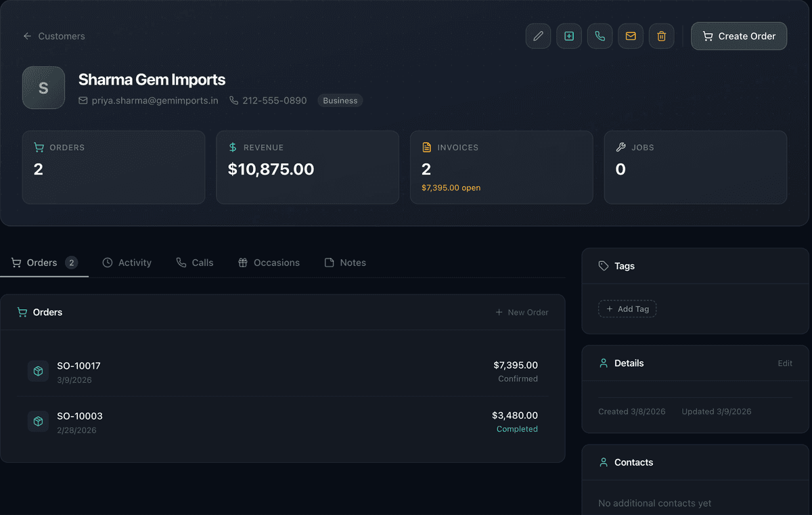Screen dimensions: 812x515
Task: Click the box icon beside SO-10017
Action: pos(38,371)
